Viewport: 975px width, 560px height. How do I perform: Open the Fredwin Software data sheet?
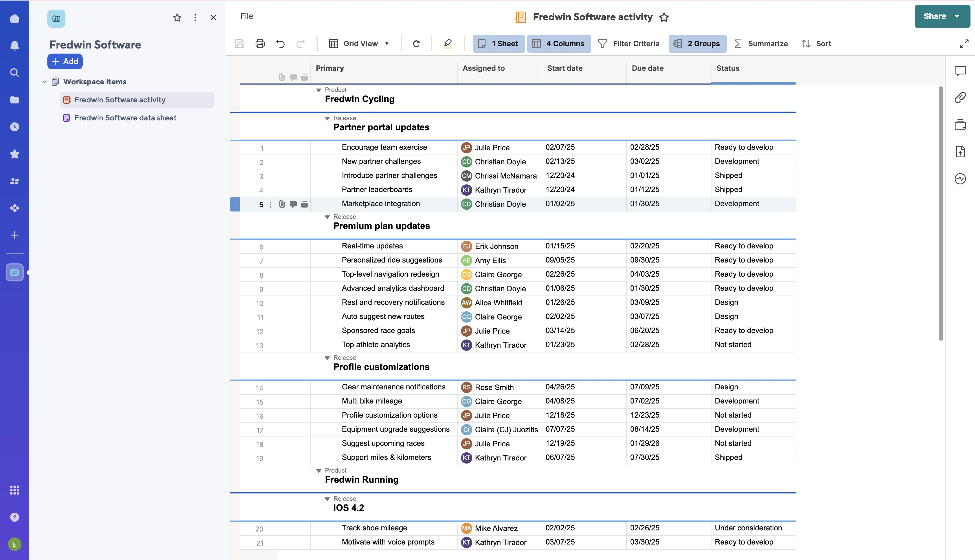pyautogui.click(x=126, y=118)
